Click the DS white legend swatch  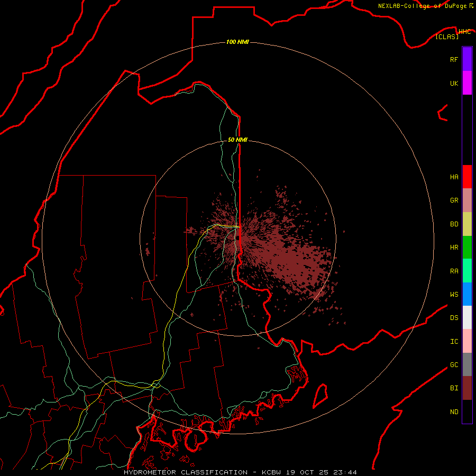click(x=467, y=317)
